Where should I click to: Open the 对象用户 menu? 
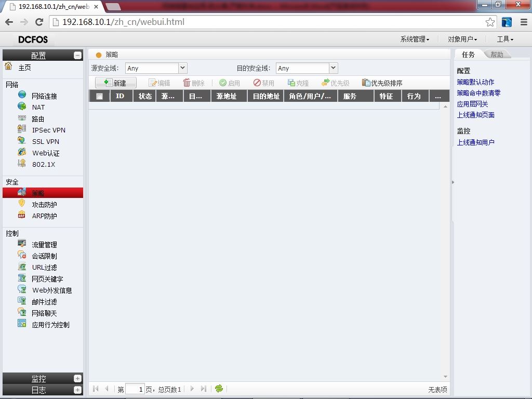(462, 39)
